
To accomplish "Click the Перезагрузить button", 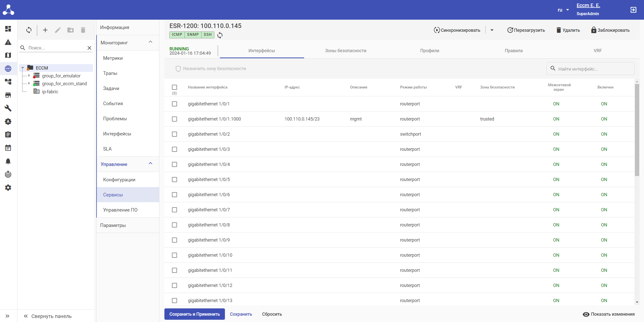I will (x=526, y=30).
